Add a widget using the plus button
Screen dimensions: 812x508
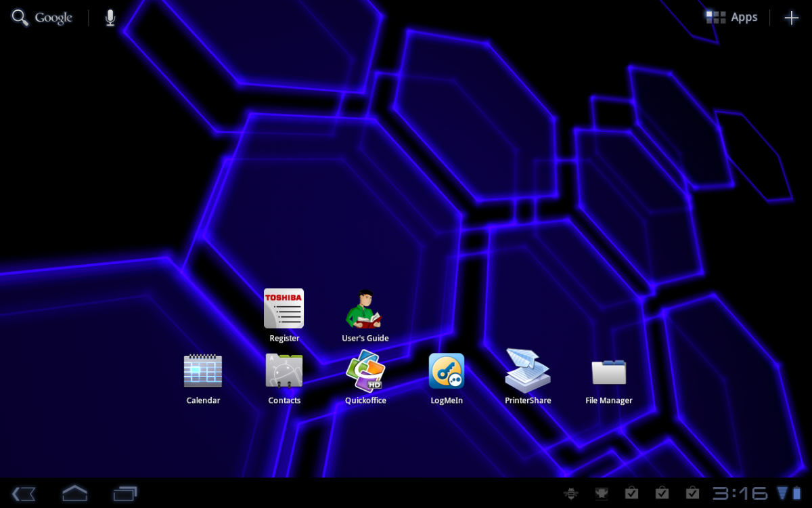[791, 17]
